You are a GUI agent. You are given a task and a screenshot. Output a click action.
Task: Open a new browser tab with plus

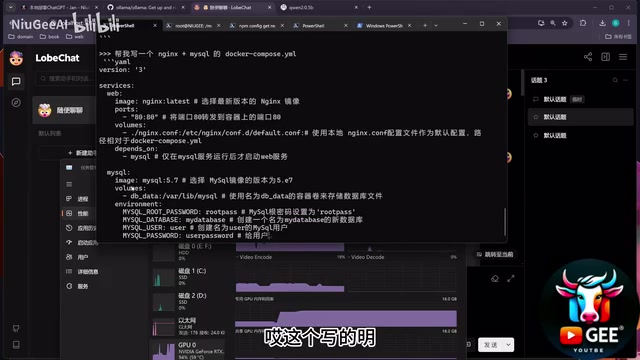tap(369, 7)
